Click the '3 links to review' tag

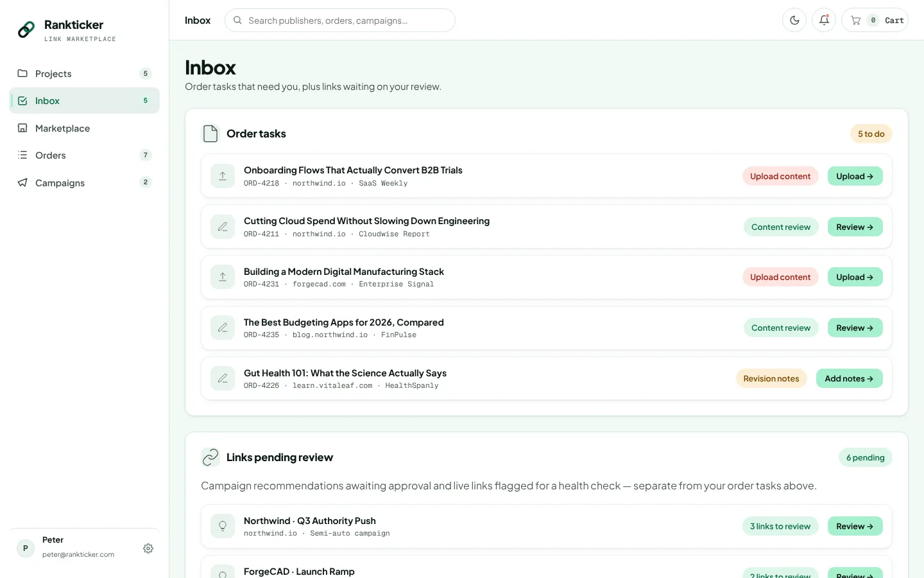780,526
